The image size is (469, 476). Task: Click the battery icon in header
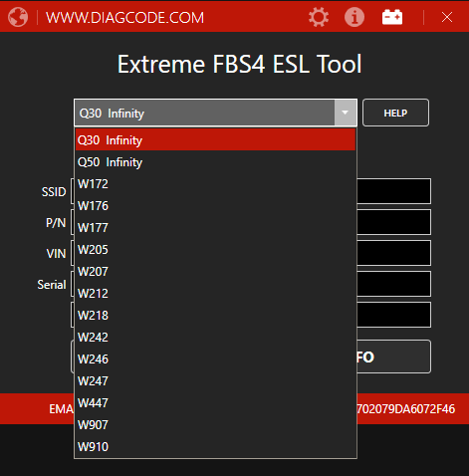392,17
